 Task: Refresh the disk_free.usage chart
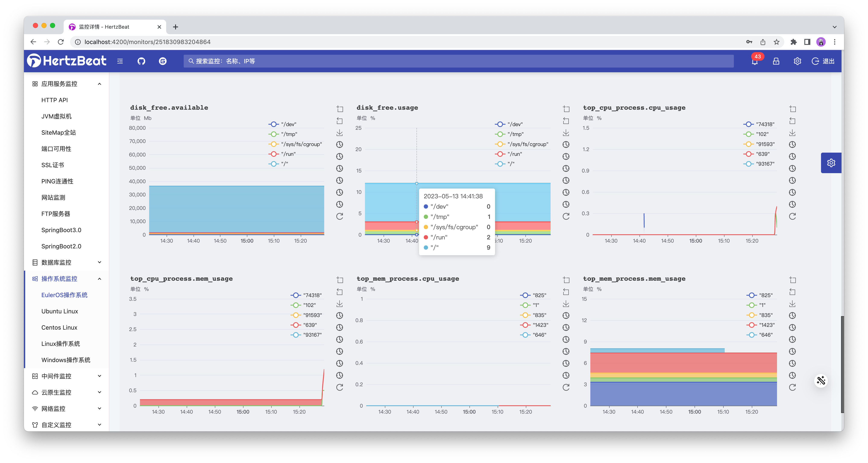coord(566,216)
